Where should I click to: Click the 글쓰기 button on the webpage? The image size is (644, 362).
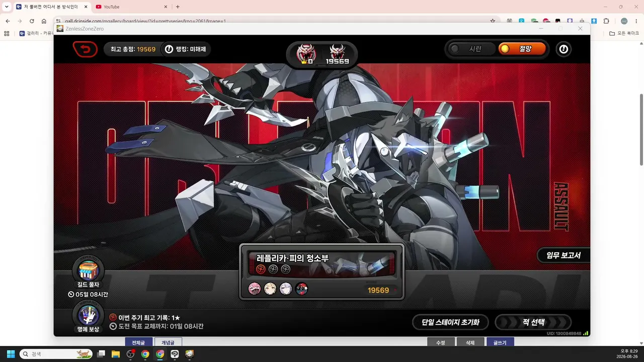(x=500, y=342)
